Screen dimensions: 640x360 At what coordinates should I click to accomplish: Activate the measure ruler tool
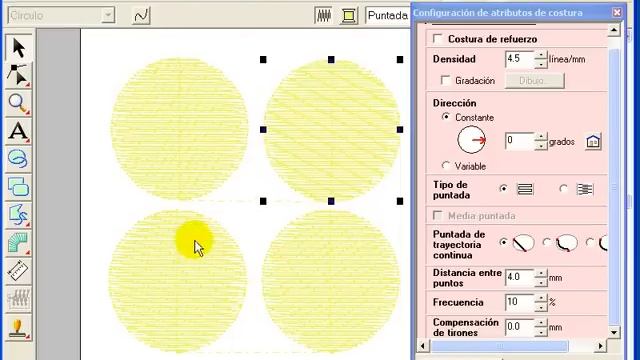[18, 271]
